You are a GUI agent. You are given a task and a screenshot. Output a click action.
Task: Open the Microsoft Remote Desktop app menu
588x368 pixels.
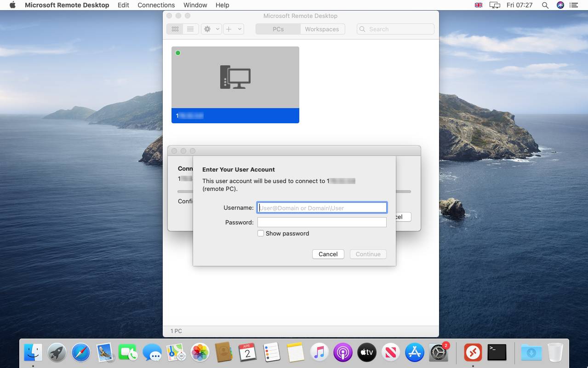(x=67, y=5)
